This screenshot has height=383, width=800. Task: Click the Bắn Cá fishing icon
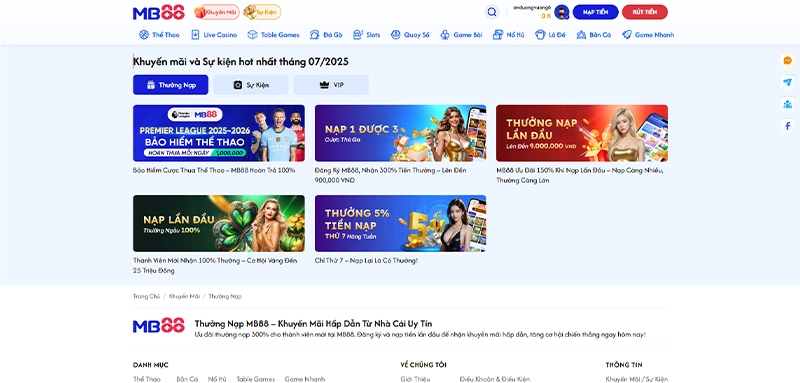581,35
